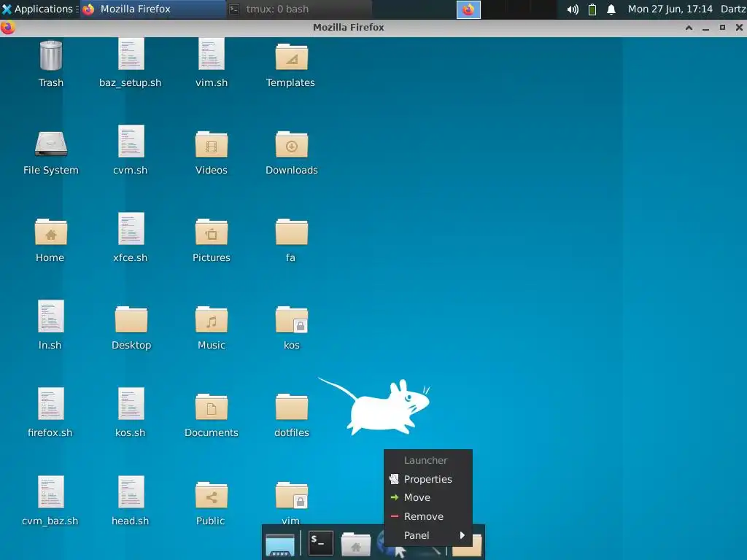Select the cvm.sh script file
This screenshot has width=747, height=560.
(x=131, y=141)
